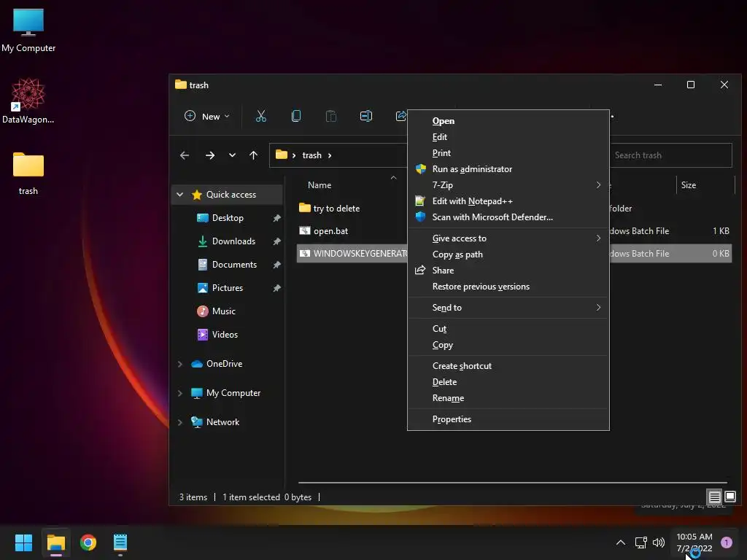Choose Open in the context menu
This screenshot has width=747, height=560.
pyautogui.click(x=508, y=121)
